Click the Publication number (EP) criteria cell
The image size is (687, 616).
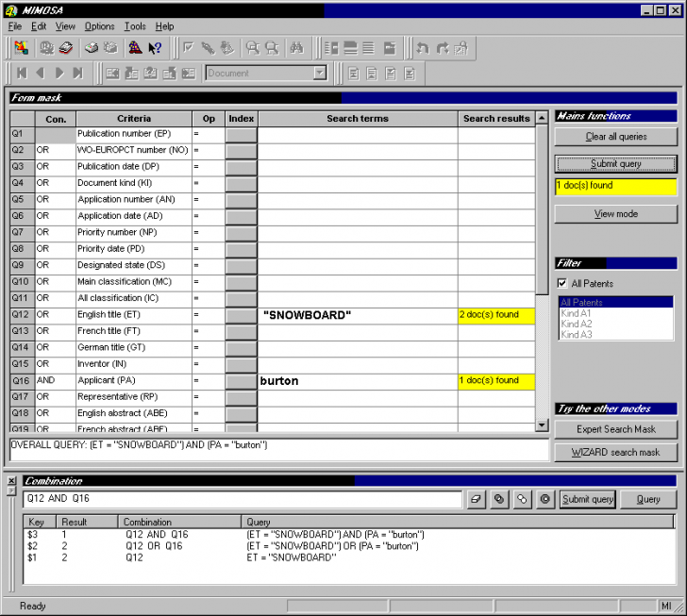pyautogui.click(x=134, y=134)
